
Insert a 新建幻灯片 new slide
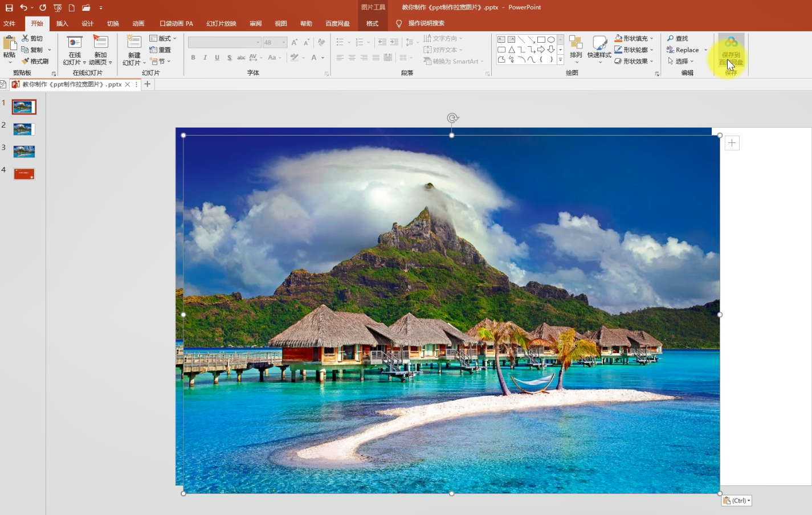click(134, 50)
